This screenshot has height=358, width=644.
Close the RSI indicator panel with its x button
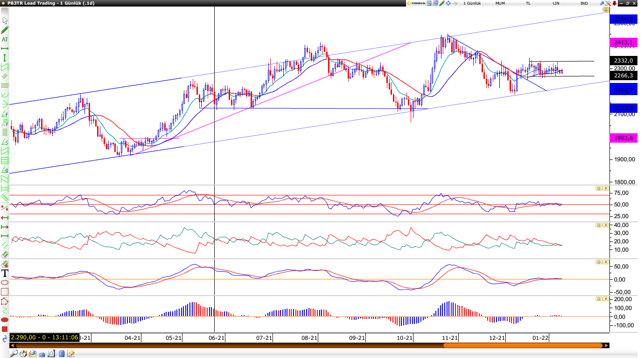point(606,188)
